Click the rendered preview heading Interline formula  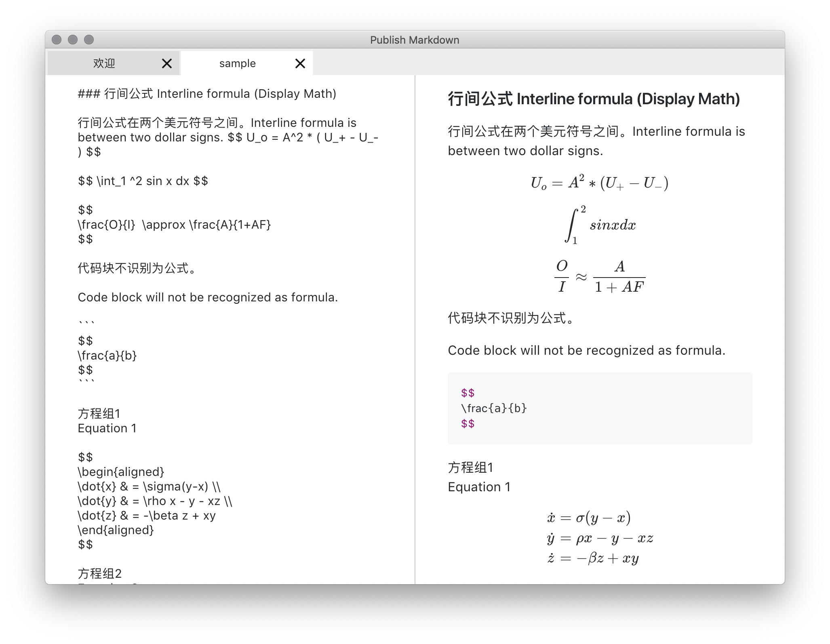click(x=594, y=99)
